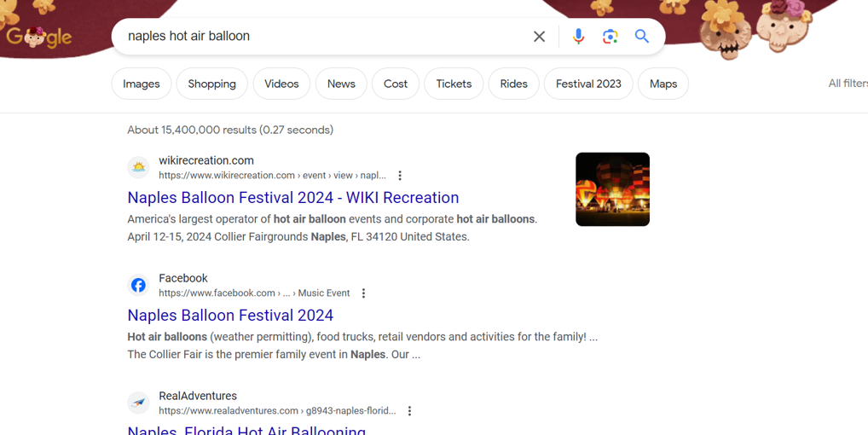Start voice search with microphone icon

click(578, 37)
